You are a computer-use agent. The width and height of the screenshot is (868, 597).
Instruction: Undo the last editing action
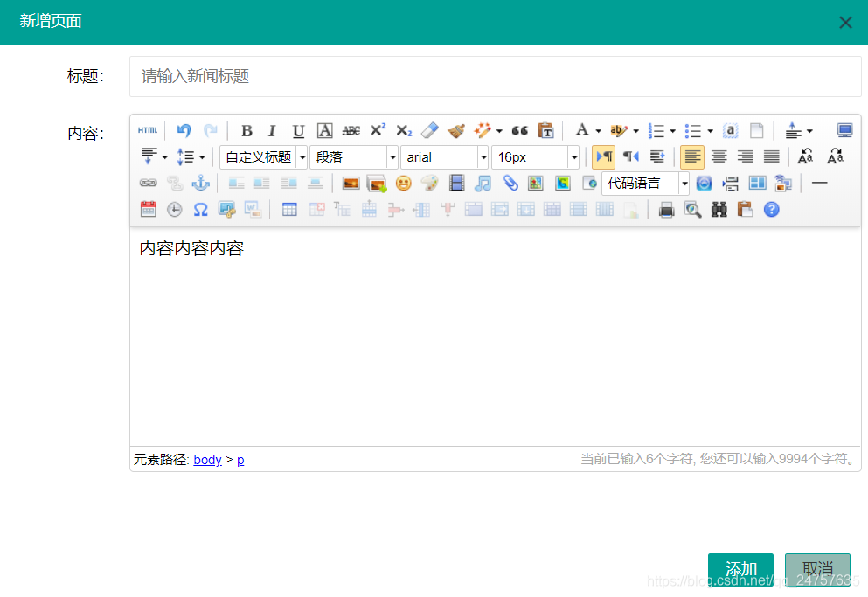[184, 129]
